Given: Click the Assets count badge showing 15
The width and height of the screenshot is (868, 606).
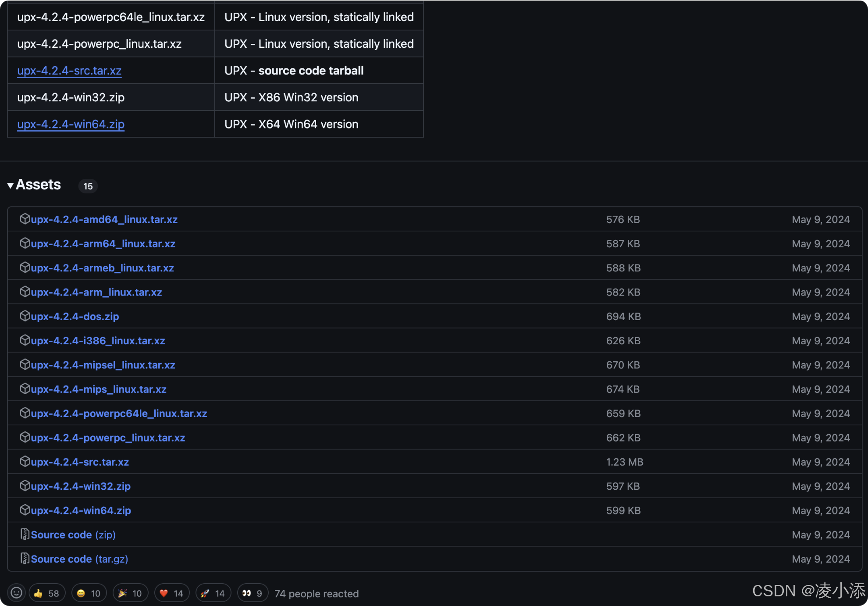Looking at the screenshot, I should click(88, 186).
